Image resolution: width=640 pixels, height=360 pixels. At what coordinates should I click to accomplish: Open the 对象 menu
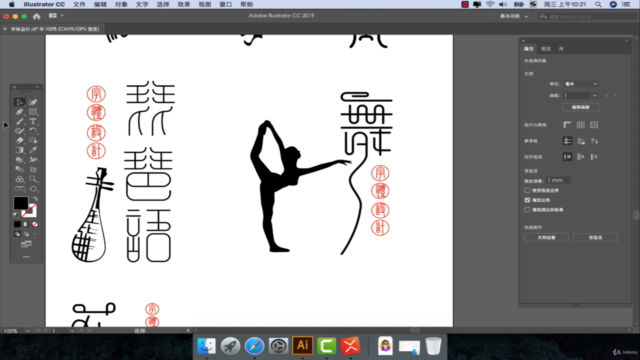click(121, 4)
